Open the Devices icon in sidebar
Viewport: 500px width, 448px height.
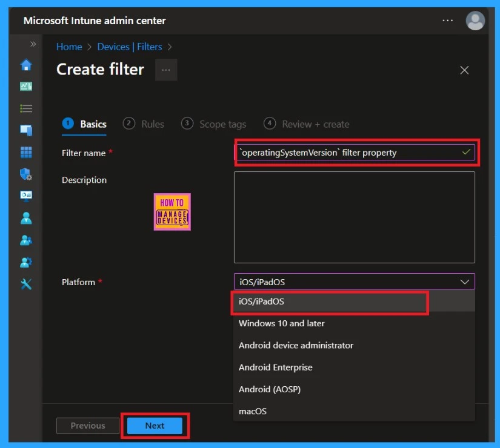[x=26, y=130]
